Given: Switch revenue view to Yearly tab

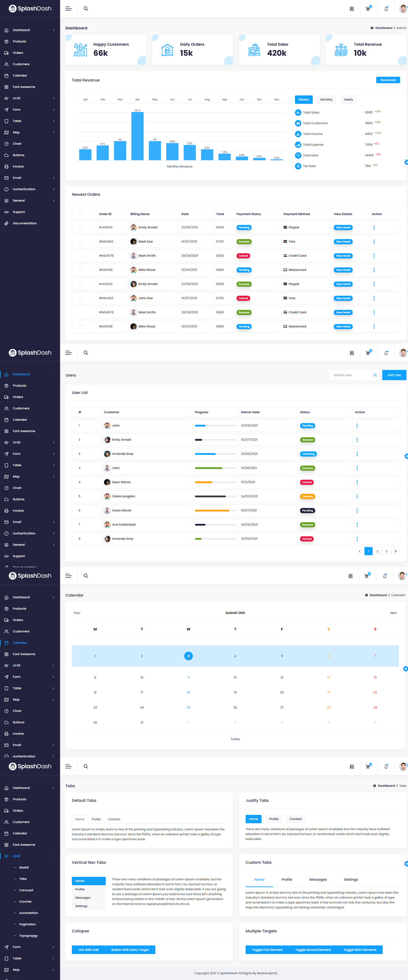Looking at the screenshot, I should click(x=348, y=100).
